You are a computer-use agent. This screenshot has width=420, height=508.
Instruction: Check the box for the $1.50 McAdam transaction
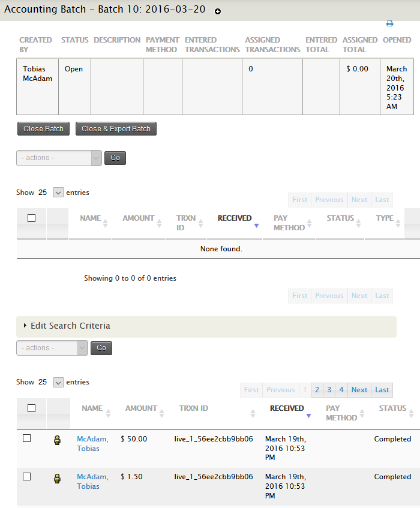tap(26, 476)
